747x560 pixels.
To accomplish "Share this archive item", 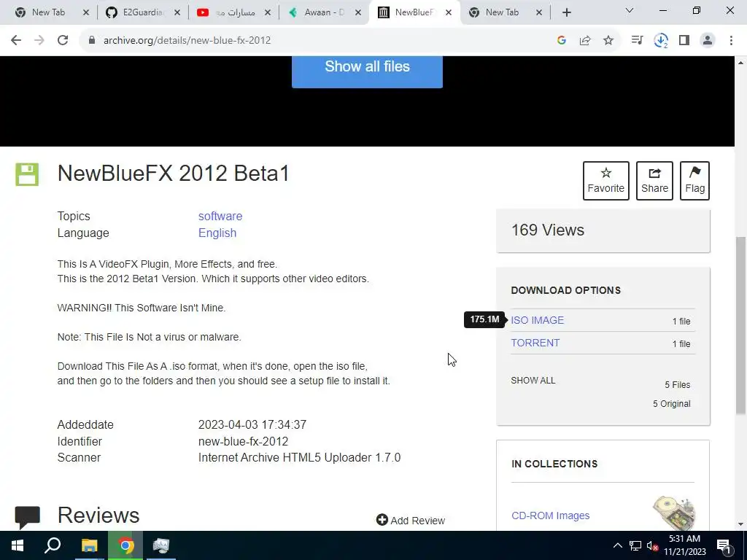I will pos(654,181).
